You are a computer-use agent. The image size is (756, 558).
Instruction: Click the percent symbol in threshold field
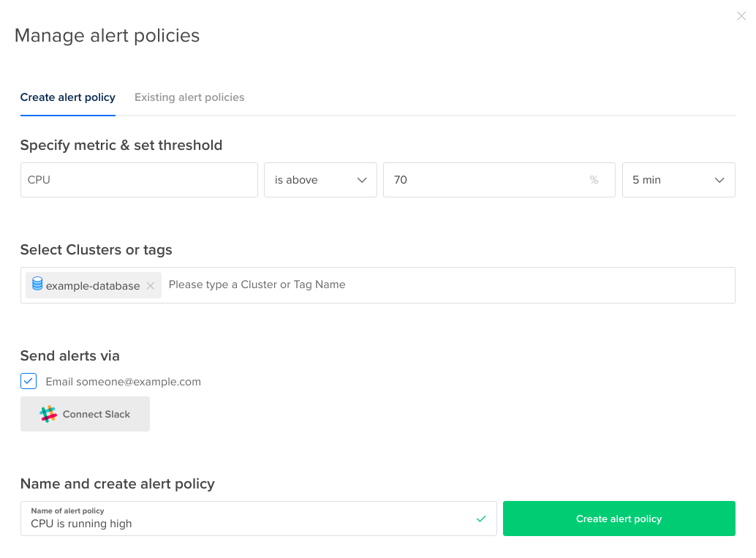click(x=594, y=180)
